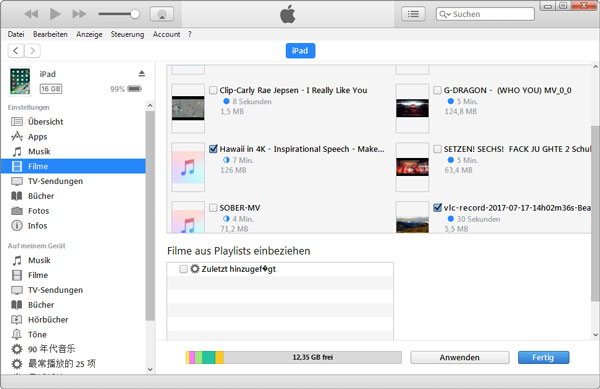
Task: Open the Anzeige menu
Action: tap(89, 34)
